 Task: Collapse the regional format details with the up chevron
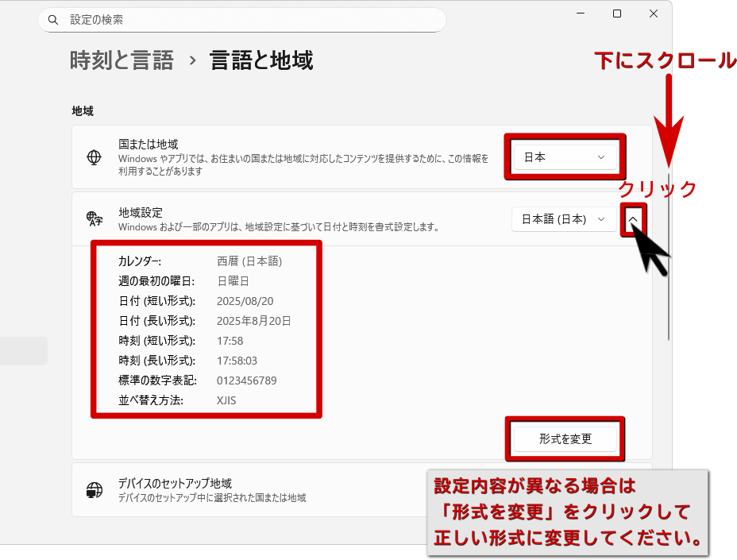click(633, 219)
